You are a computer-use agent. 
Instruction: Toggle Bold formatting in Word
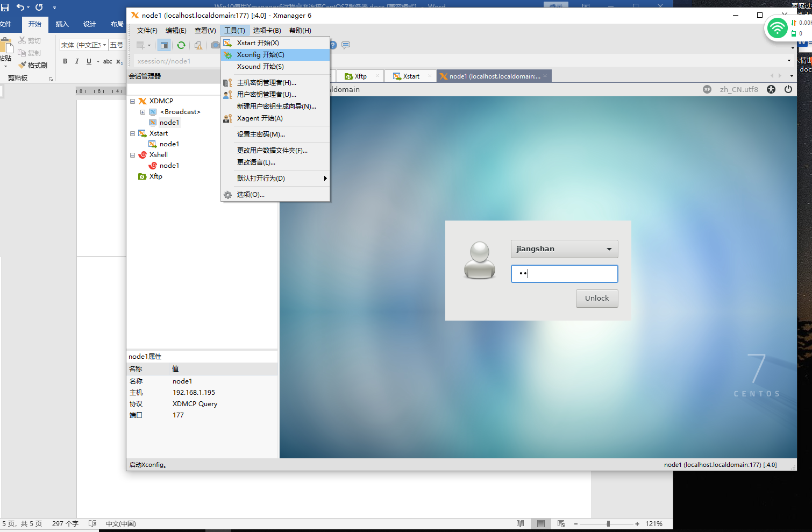65,61
